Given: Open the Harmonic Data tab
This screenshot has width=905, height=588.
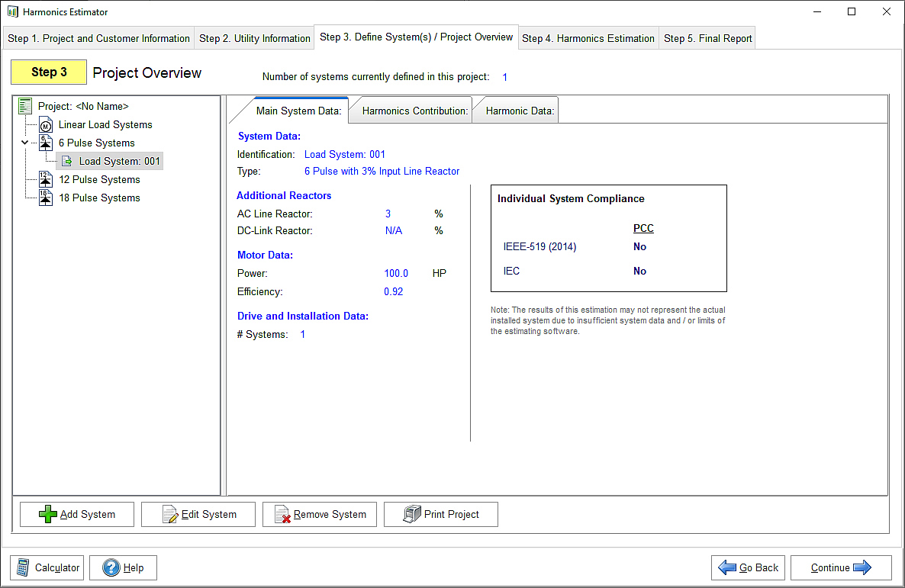Looking at the screenshot, I should pos(519,111).
